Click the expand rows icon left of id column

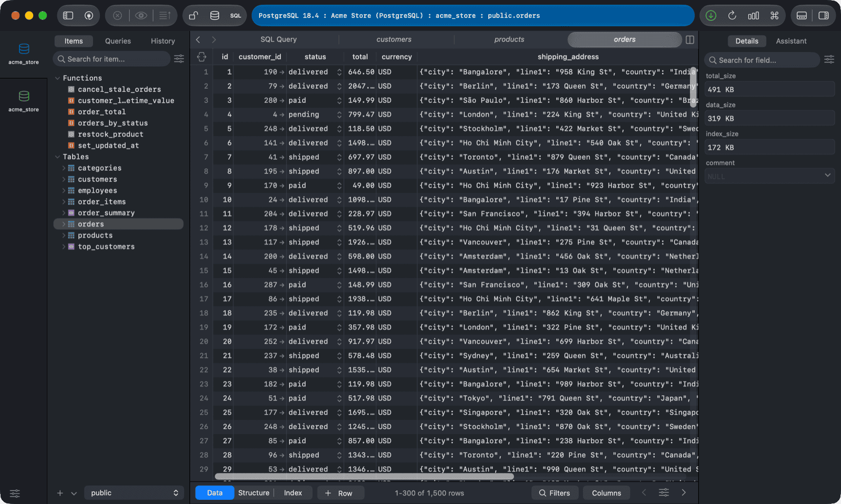(201, 57)
